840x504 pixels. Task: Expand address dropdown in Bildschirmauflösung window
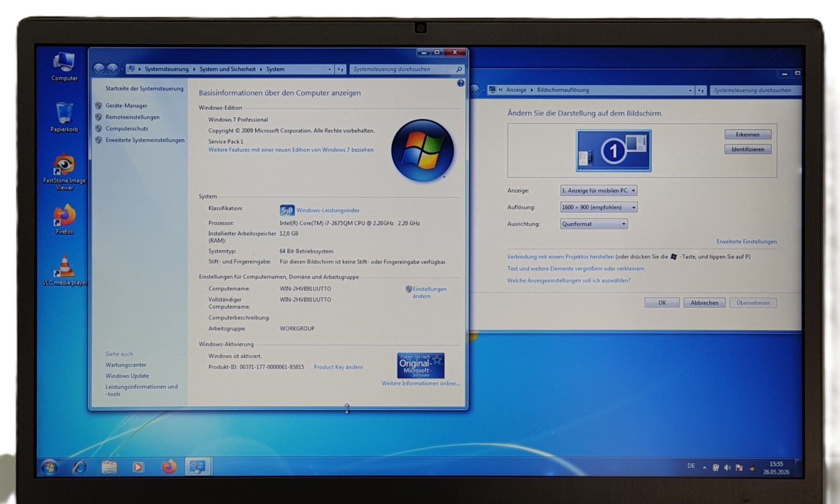coord(690,90)
